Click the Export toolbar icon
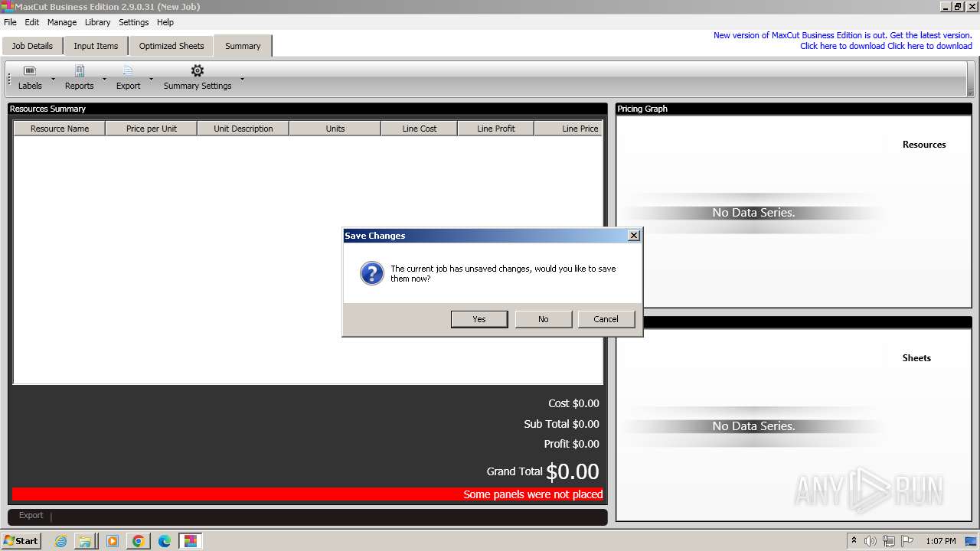This screenshot has height=551, width=980. 128,70
